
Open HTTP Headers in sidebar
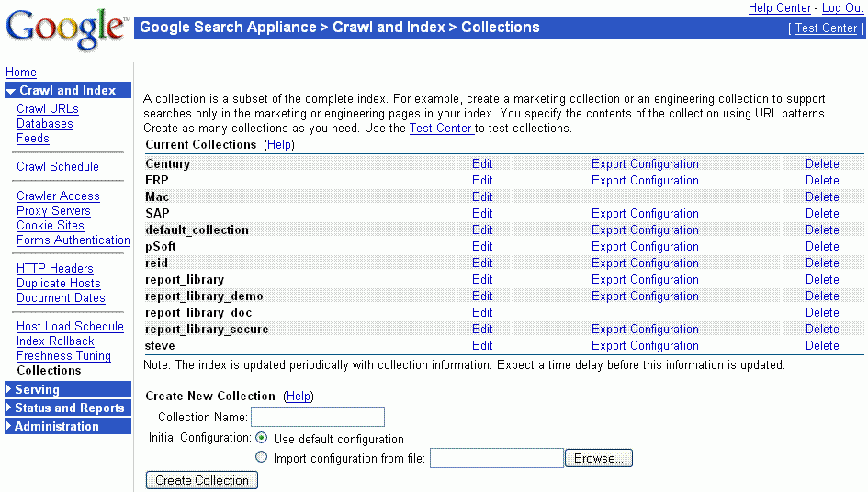point(55,268)
